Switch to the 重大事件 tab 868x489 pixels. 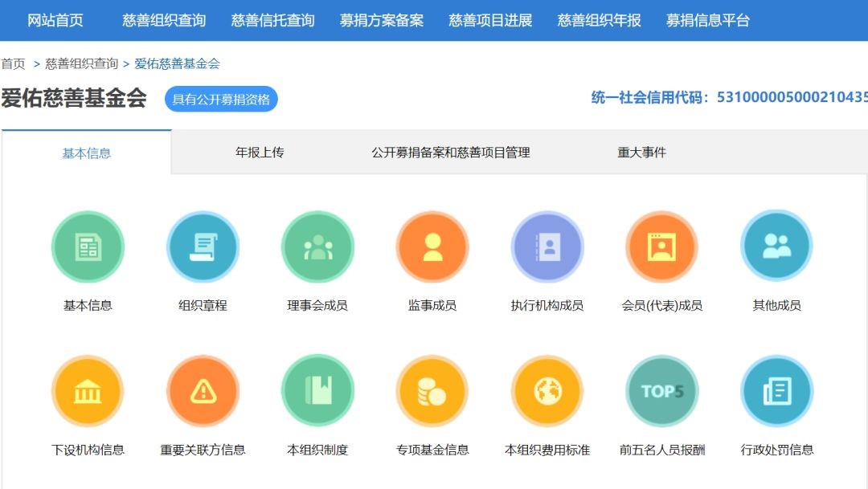click(641, 152)
